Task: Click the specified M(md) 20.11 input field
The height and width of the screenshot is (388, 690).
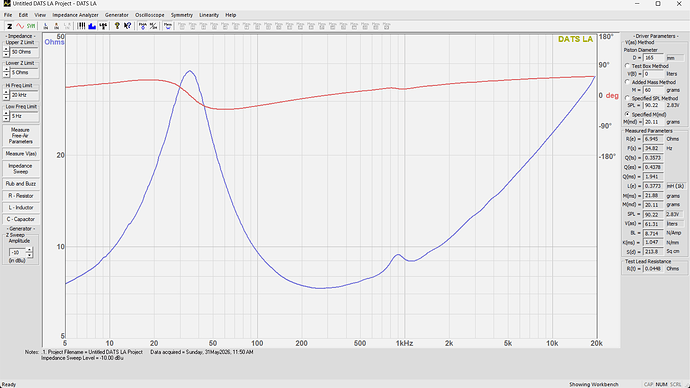Action: coord(653,122)
